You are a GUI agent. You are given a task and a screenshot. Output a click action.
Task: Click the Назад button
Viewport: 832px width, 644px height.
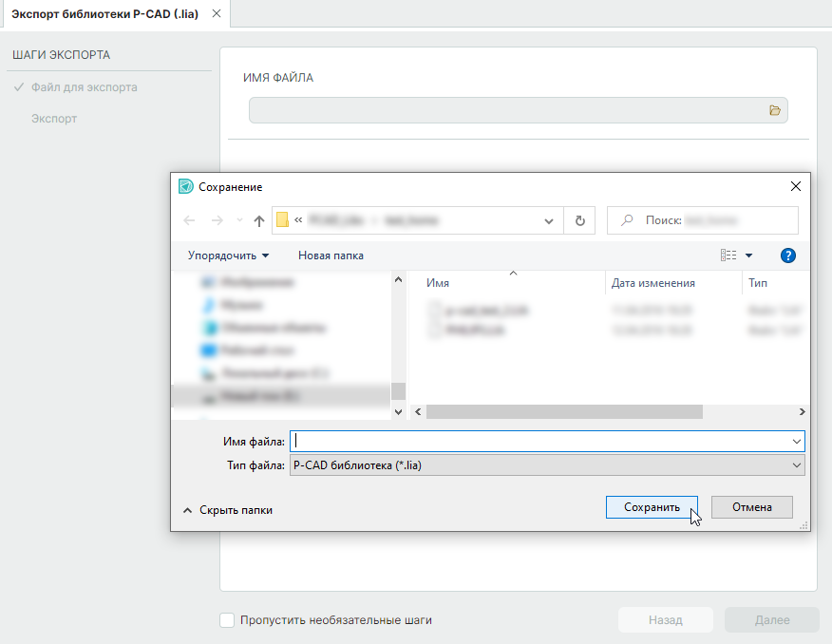click(x=666, y=620)
